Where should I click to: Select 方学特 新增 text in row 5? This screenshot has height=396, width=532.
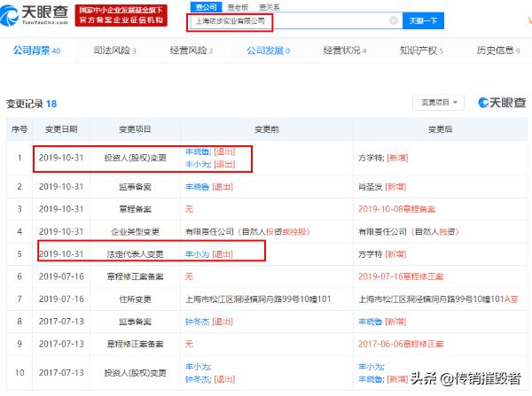pyautogui.click(x=382, y=254)
